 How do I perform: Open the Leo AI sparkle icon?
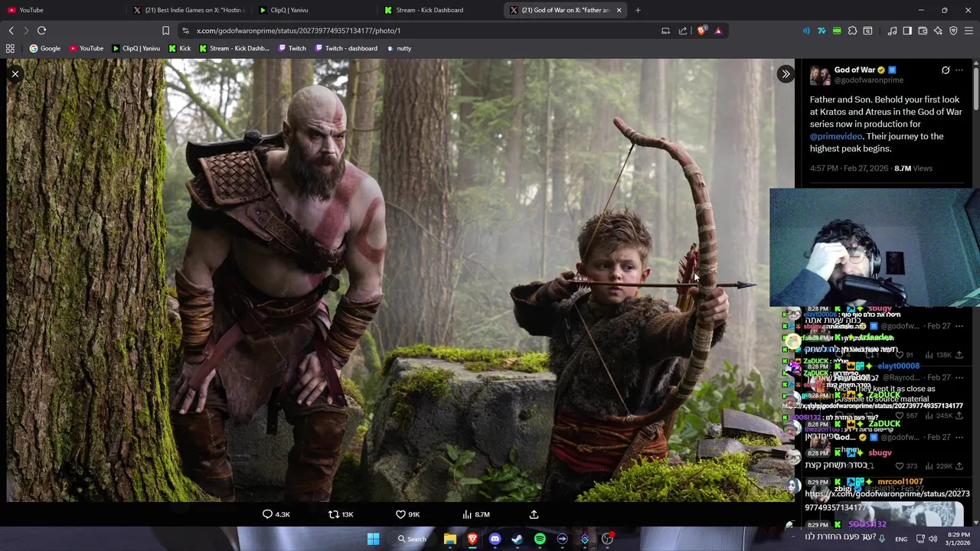938,31
